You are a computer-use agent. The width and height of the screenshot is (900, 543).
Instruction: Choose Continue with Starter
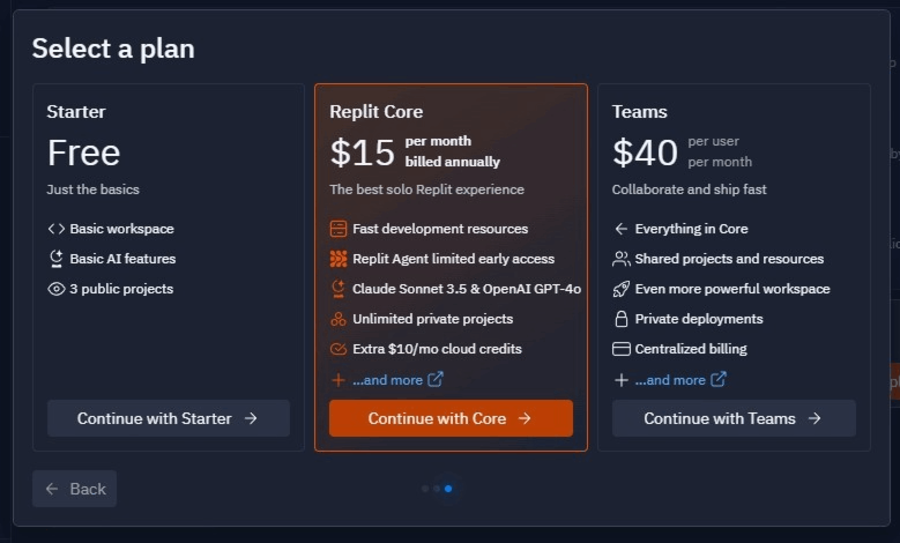click(168, 418)
